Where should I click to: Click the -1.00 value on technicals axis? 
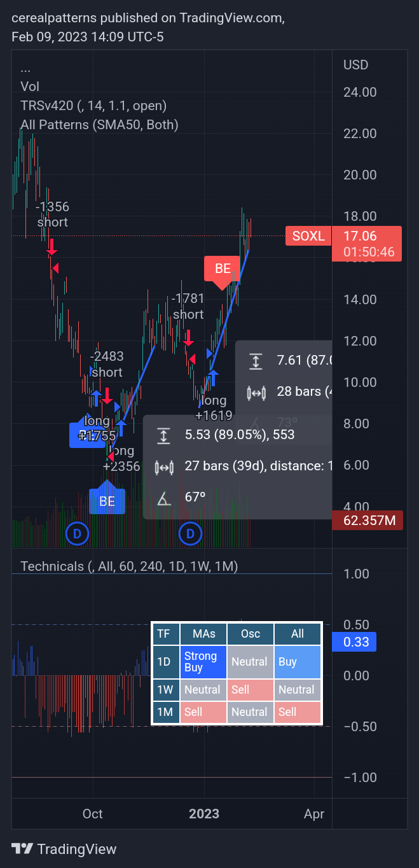click(x=360, y=778)
